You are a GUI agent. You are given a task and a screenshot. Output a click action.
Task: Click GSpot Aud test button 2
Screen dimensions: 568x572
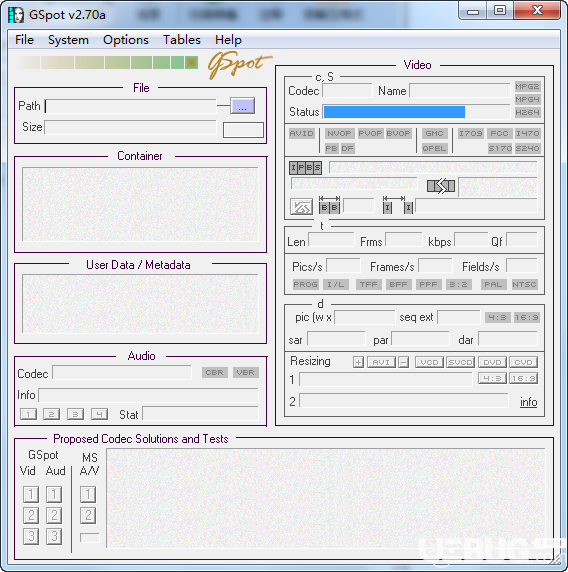[54, 515]
